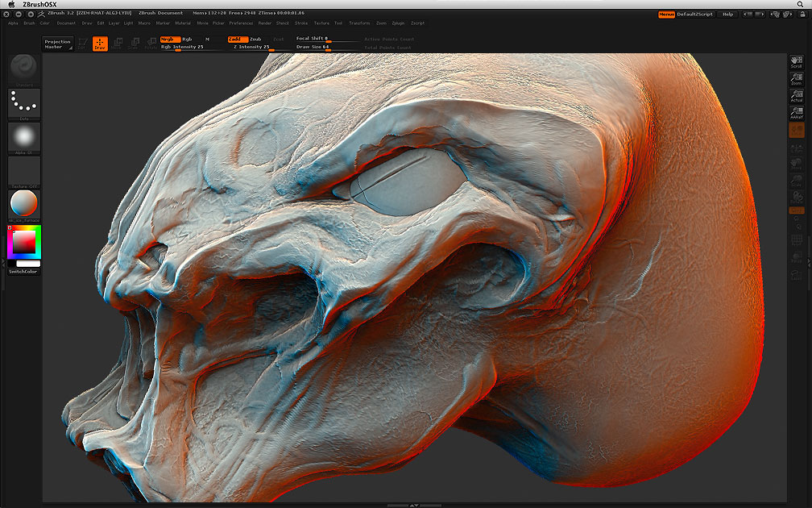Toggle the dimmed Zcut mode
Image resolution: width=812 pixels, height=508 pixels.
point(279,40)
